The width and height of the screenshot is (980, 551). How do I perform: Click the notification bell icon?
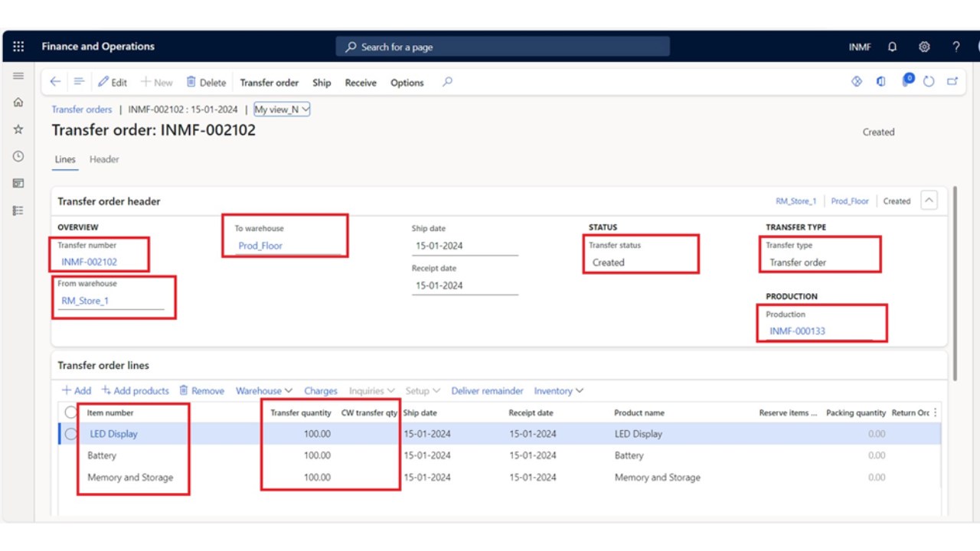pyautogui.click(x=892, y=47)
